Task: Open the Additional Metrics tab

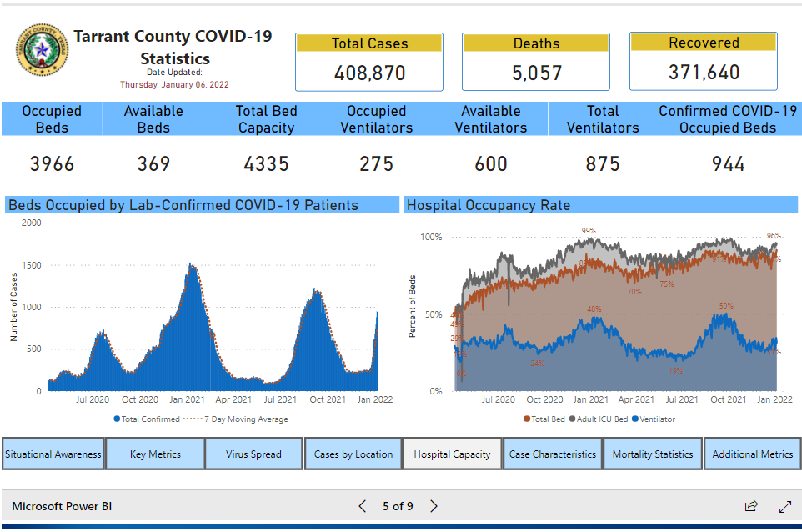Action: coord(752,454)
